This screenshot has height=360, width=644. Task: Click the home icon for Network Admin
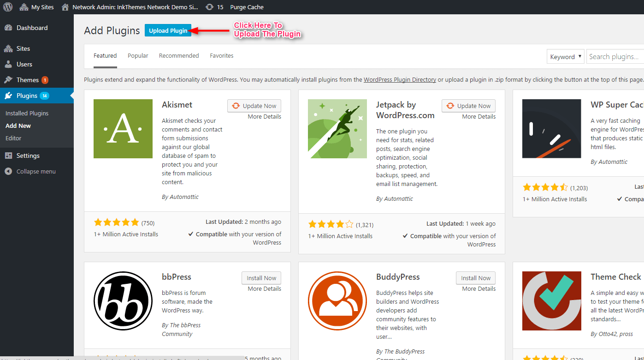(x=65, y=7)
